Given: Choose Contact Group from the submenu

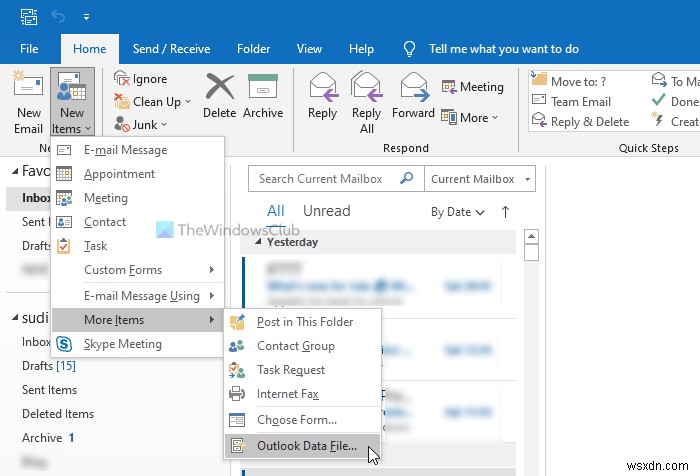Looking at the screenshot, I should click(x=303, y=346).
